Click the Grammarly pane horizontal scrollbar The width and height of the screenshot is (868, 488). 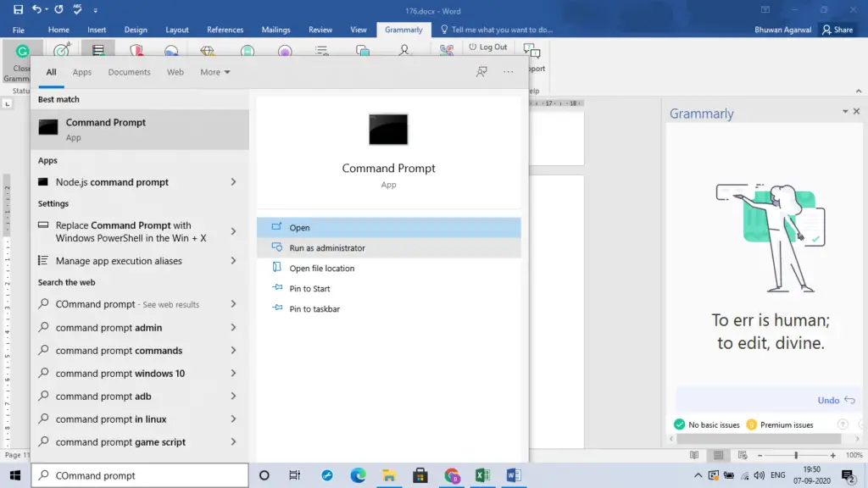tap(759, 439)
